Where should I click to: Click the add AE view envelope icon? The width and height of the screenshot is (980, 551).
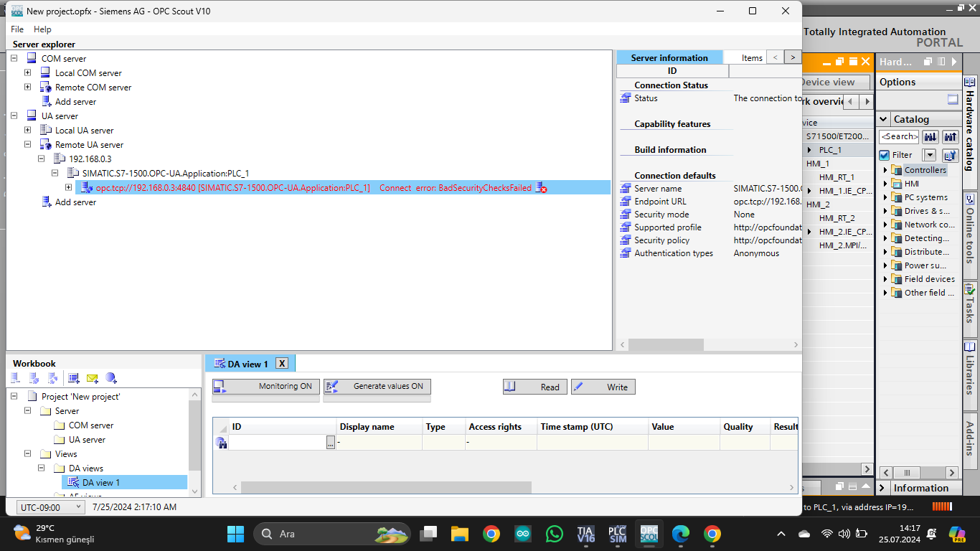click(92, 378)
